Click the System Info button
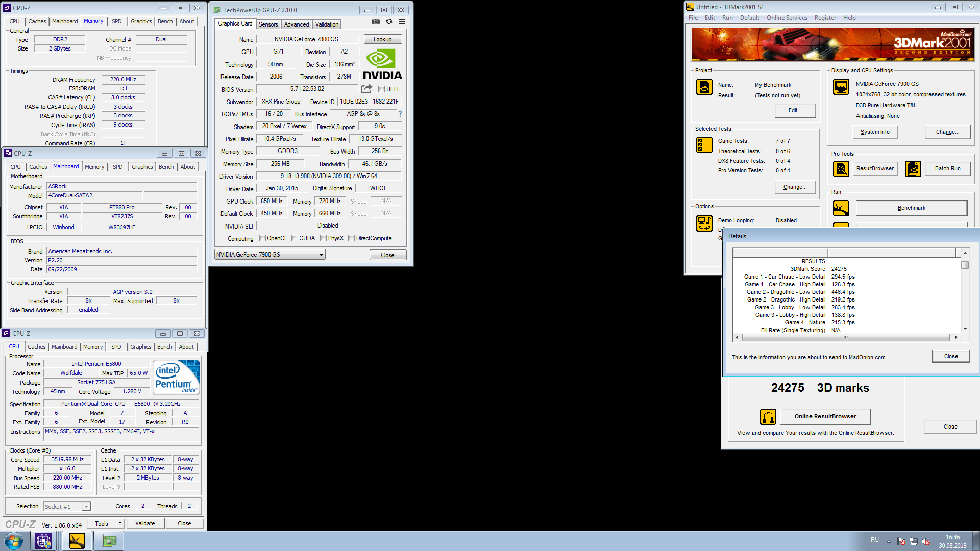 (875, 132)
